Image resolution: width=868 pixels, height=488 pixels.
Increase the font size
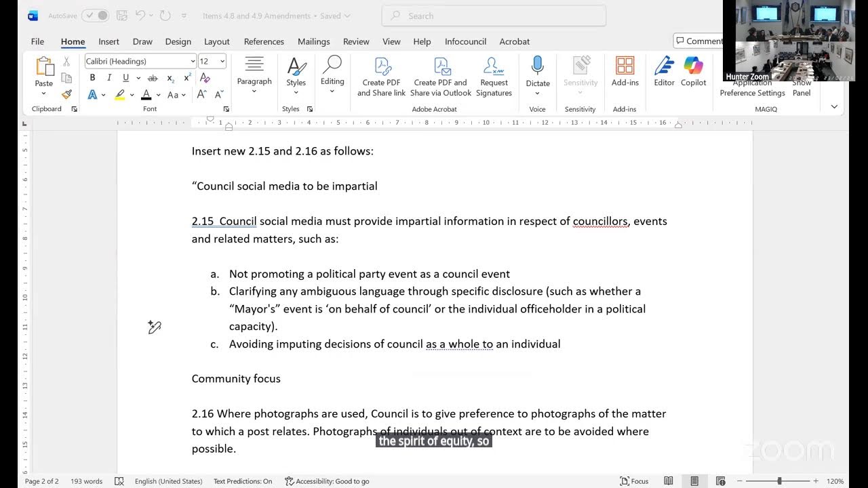(x=201, y=95)
